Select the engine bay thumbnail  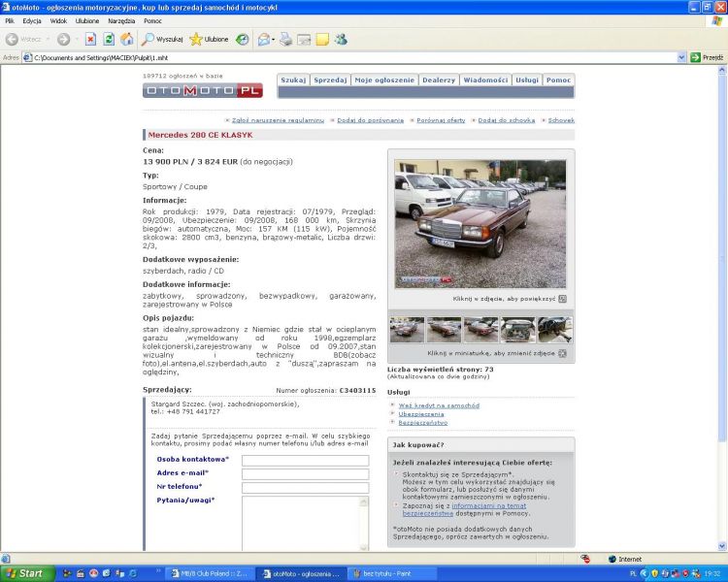click(x=517, y=330)
